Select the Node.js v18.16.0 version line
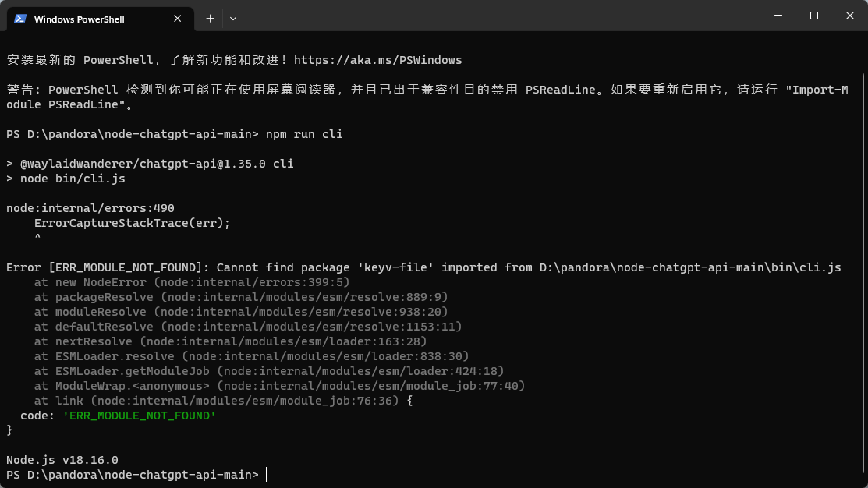This screenshot has height=488, width=868. point(61,459)
